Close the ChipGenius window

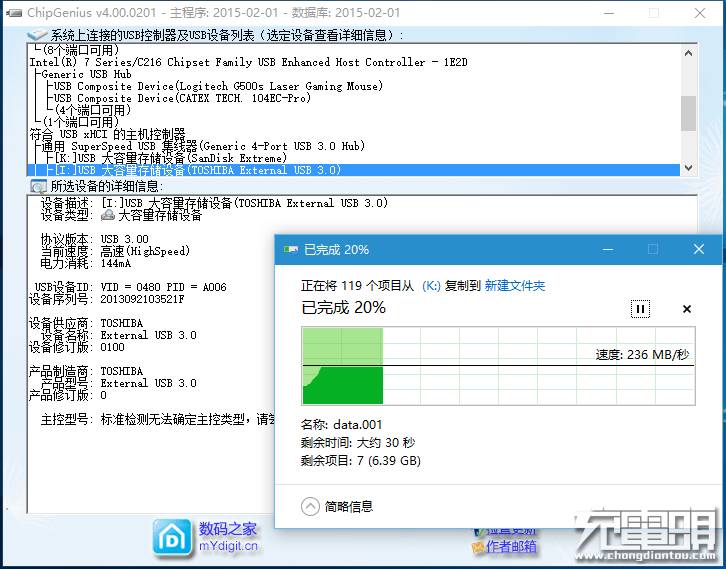tap(700, 13)
